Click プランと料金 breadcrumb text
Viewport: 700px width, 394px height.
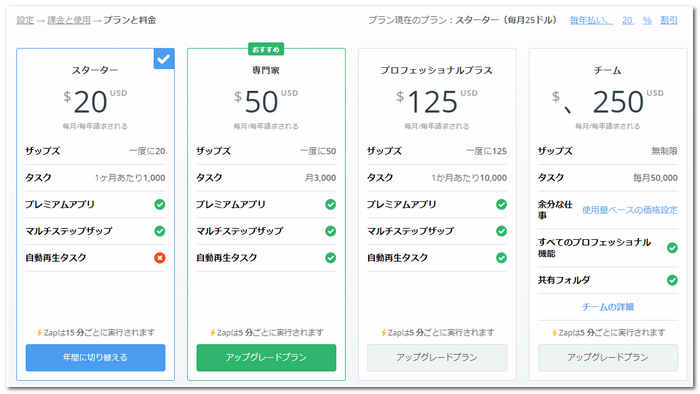coord(130,20)
